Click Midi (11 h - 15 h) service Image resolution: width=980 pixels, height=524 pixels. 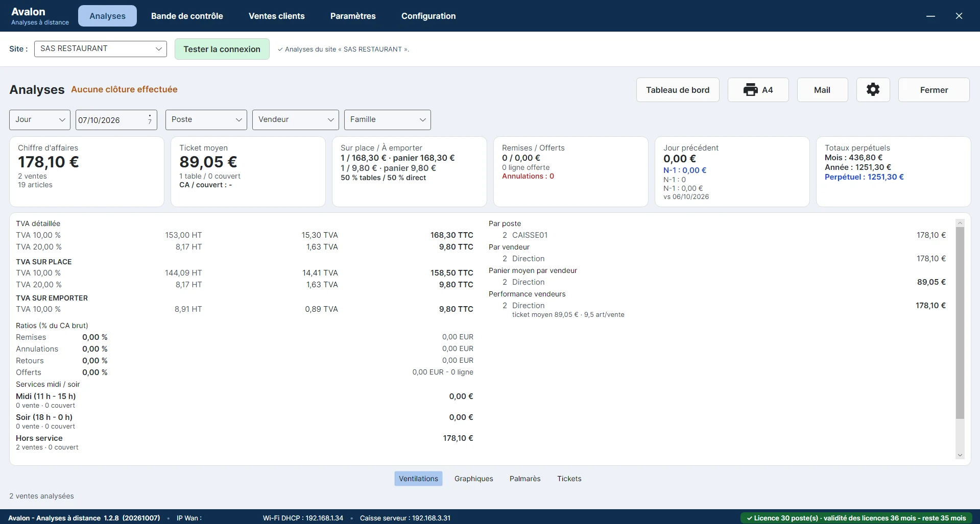[x=45, y=396]
